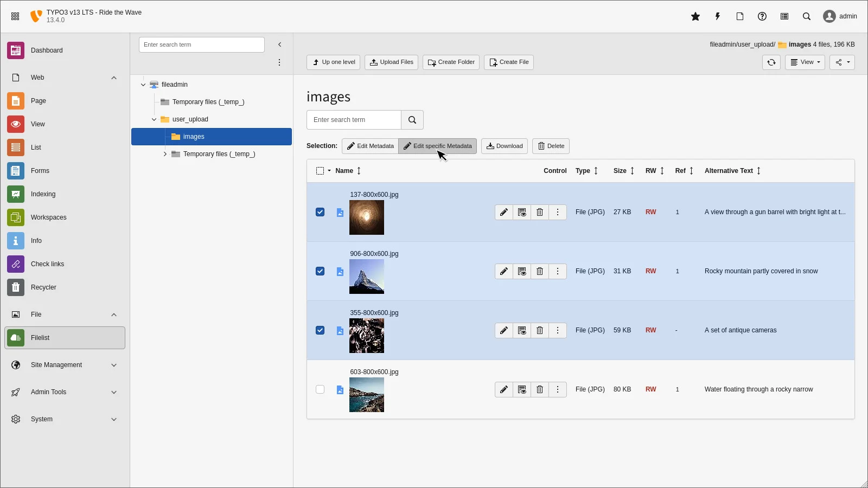Flush caches via the lightning bolt icon
The width and height of the screenshot is (868, 488).
coord(717,16)
